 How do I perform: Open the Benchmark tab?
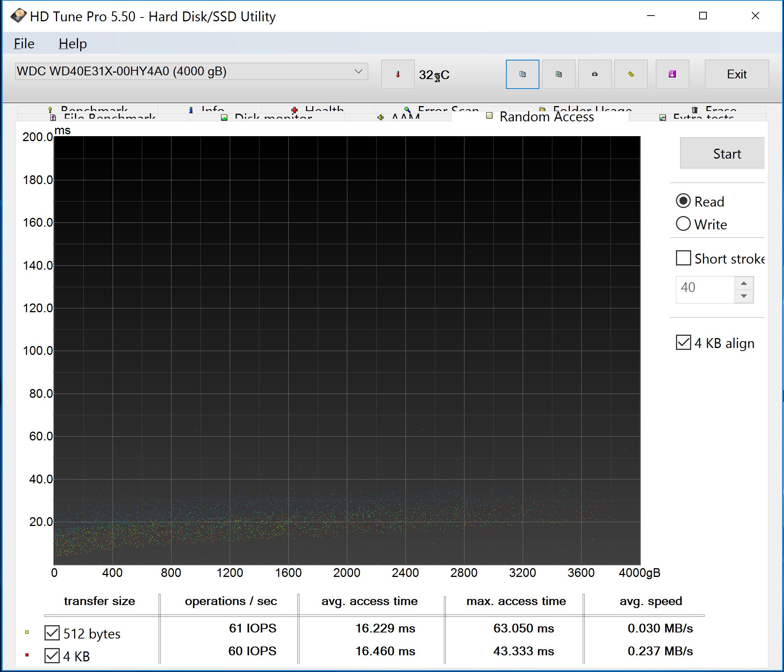(88, 109)
